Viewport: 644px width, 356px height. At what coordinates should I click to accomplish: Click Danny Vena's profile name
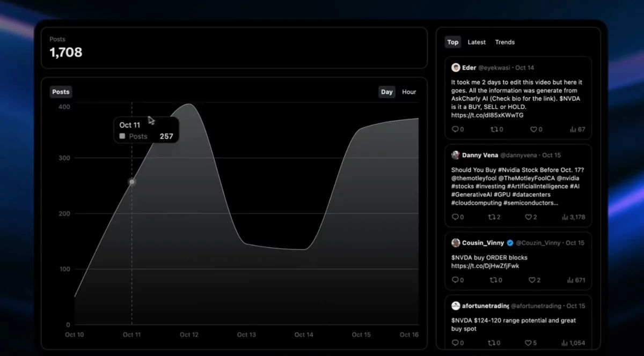[x=479, y=155]
